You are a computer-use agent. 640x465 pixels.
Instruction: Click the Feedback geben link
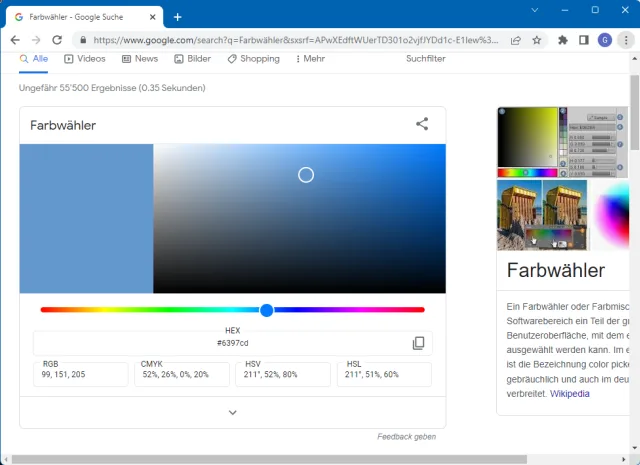point(406,437)
